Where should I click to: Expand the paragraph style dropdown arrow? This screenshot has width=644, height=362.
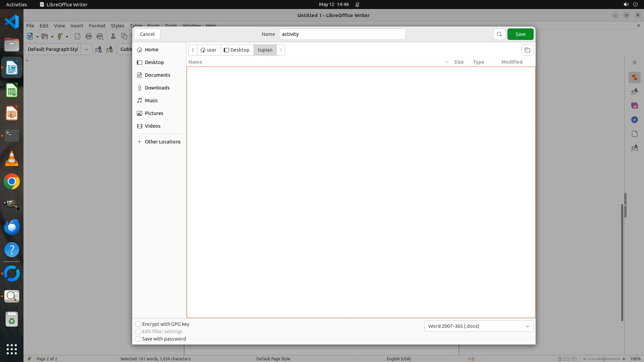coord(86,49)
